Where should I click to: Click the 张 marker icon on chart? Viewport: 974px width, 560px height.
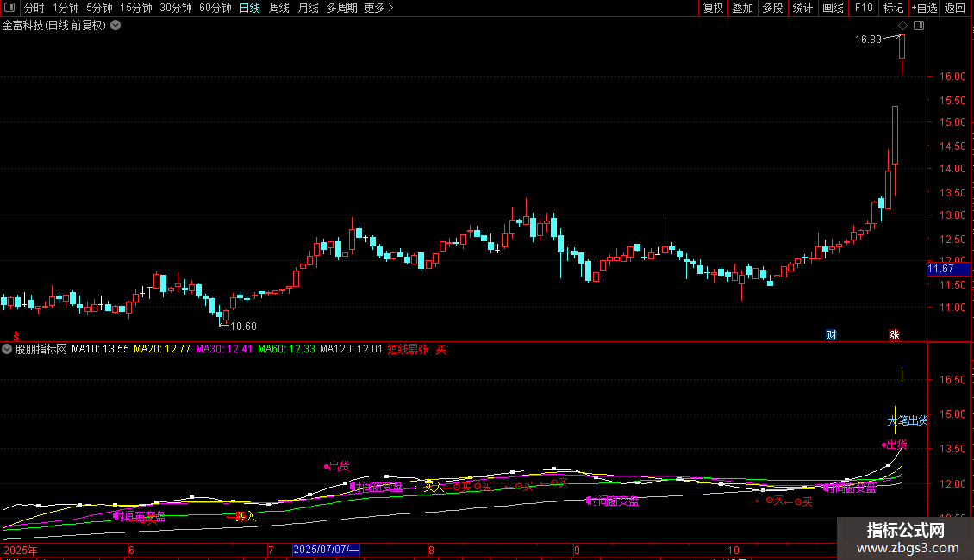[894, 334]
